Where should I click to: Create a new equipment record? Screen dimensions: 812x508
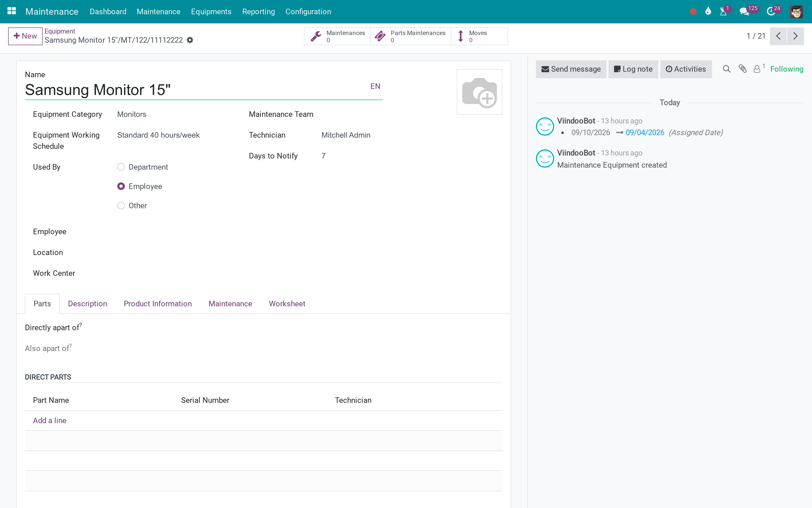click(25, 36)
